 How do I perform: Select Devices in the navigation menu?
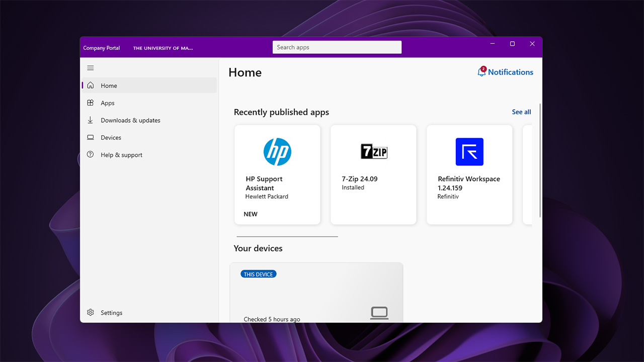(111, 137)
